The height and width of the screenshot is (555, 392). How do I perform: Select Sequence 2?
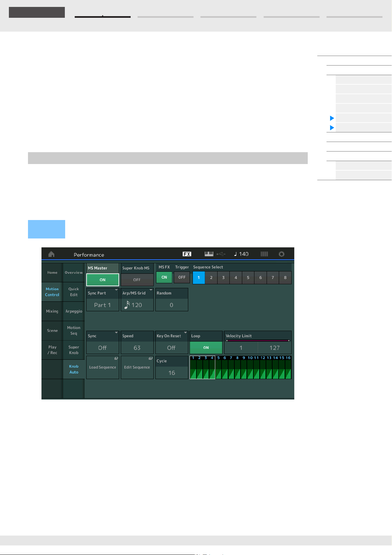(x=211, y=278)
